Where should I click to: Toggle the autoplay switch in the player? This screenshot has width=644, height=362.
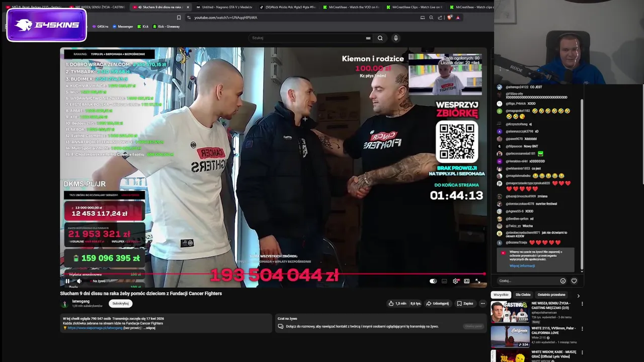433,281
